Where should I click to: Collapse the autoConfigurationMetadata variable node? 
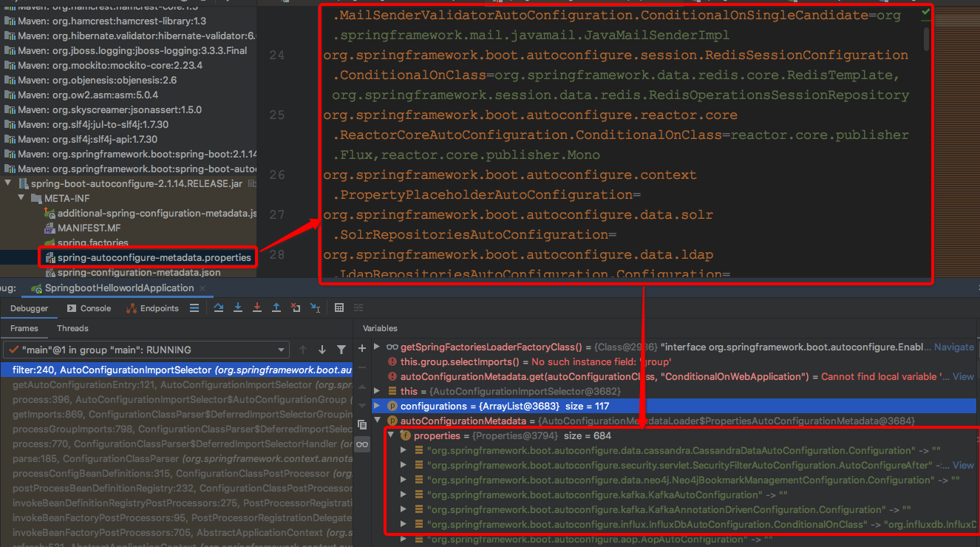[378, 421]
